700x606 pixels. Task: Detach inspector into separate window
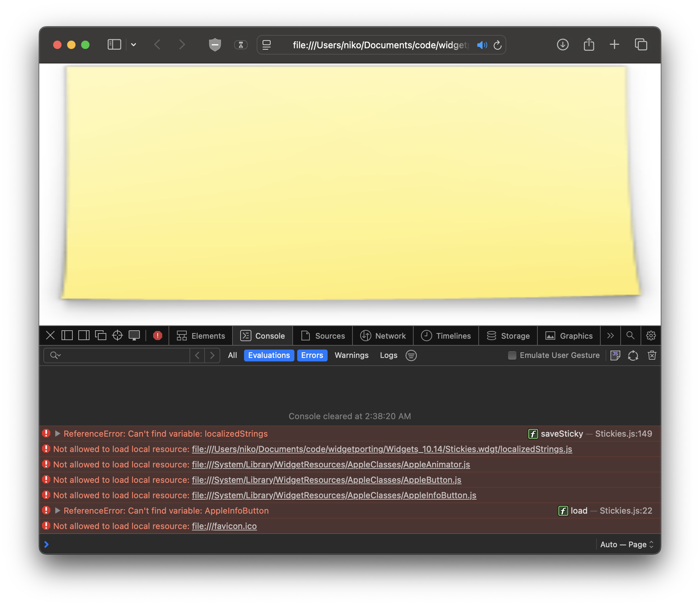coord(101,336)
